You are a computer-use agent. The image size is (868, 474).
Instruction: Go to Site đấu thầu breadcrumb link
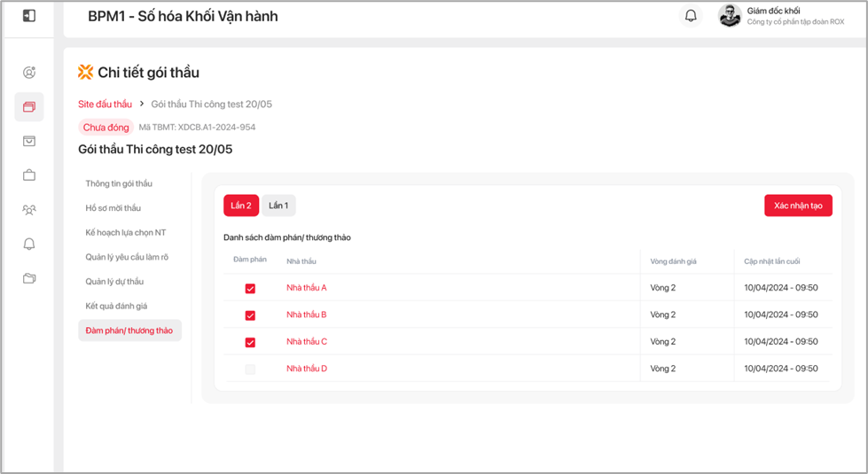[105, 105]
